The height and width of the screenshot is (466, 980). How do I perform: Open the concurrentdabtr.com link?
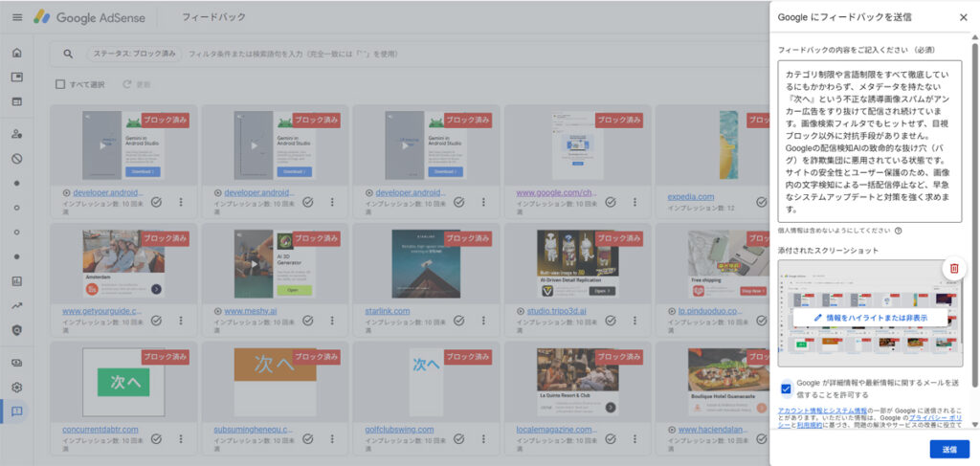100,429
